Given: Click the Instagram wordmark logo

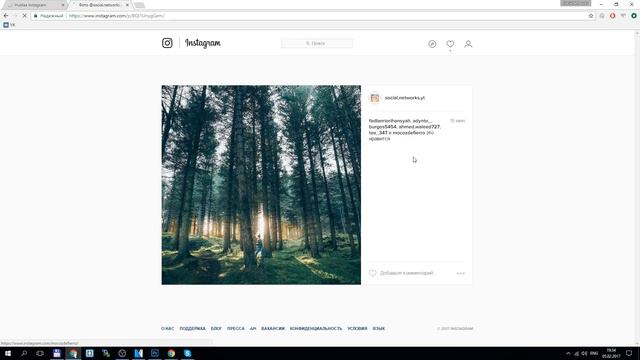Looking at the screenshot, I should coord(203,43).
